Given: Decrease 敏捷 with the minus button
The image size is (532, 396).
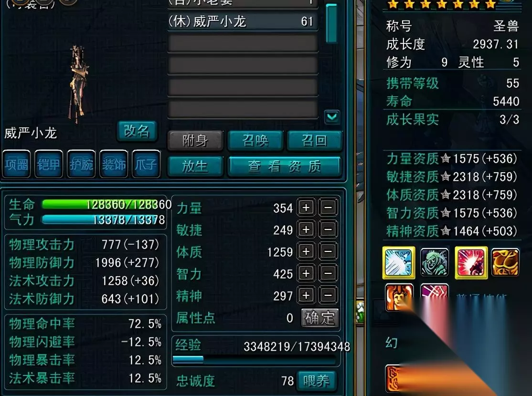Looking at the screenshot, I should click(328, 229).
